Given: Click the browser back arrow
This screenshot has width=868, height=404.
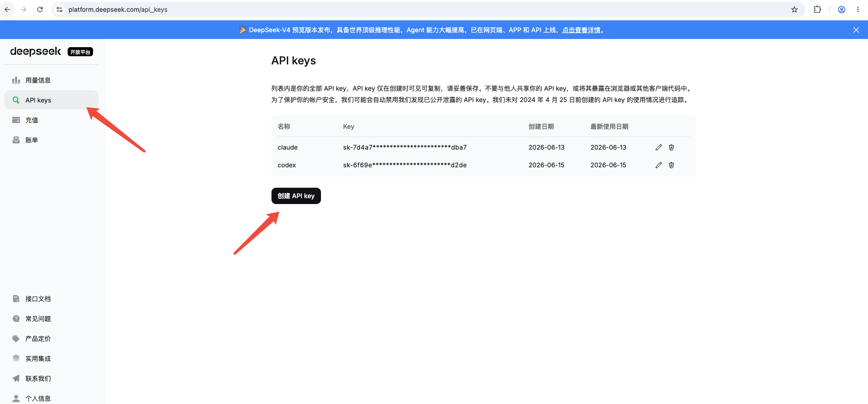Looking at the screenshot, I should pos(7,10).
